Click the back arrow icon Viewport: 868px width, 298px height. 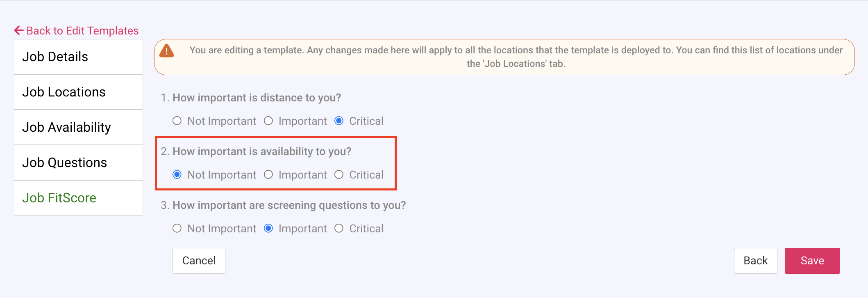pos(19,30)
